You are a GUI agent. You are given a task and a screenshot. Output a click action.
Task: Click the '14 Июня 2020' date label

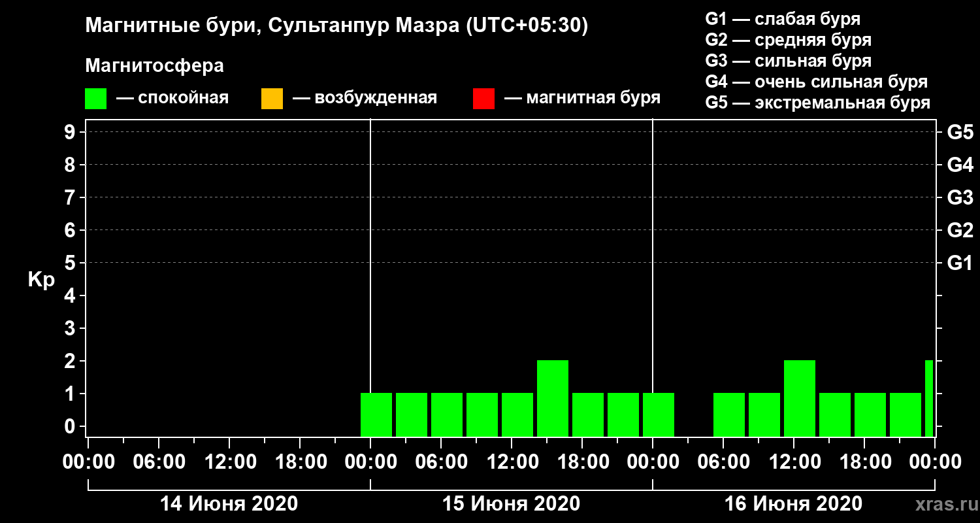click(x=229, y=504)
